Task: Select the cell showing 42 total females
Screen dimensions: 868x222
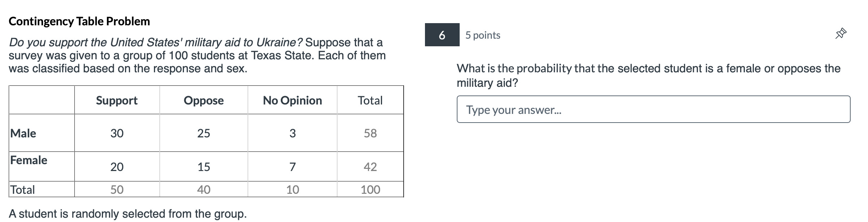Action: [370, 167]
